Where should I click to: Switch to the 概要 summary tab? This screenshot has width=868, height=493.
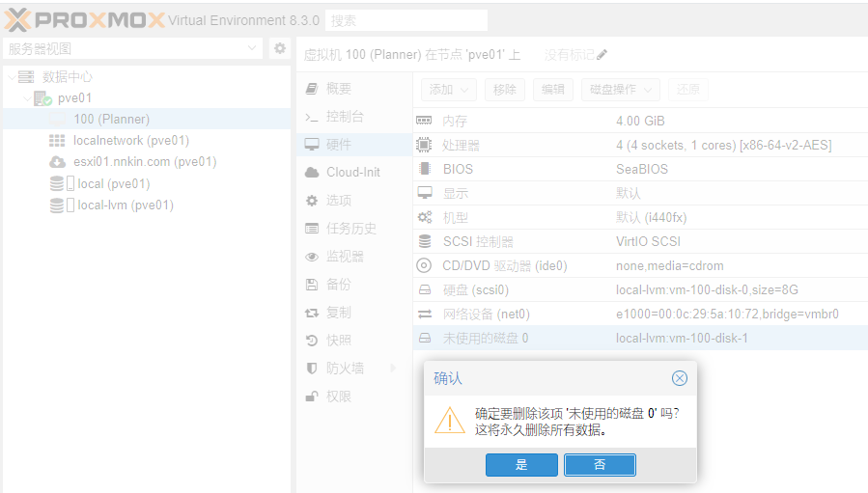338,89
